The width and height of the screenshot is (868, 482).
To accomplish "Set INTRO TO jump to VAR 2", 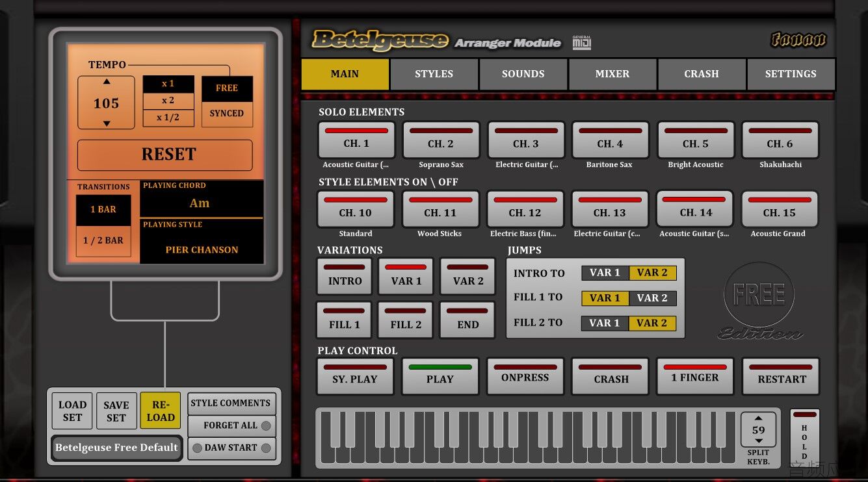I will pyautogui.click(x=652, y=273).
